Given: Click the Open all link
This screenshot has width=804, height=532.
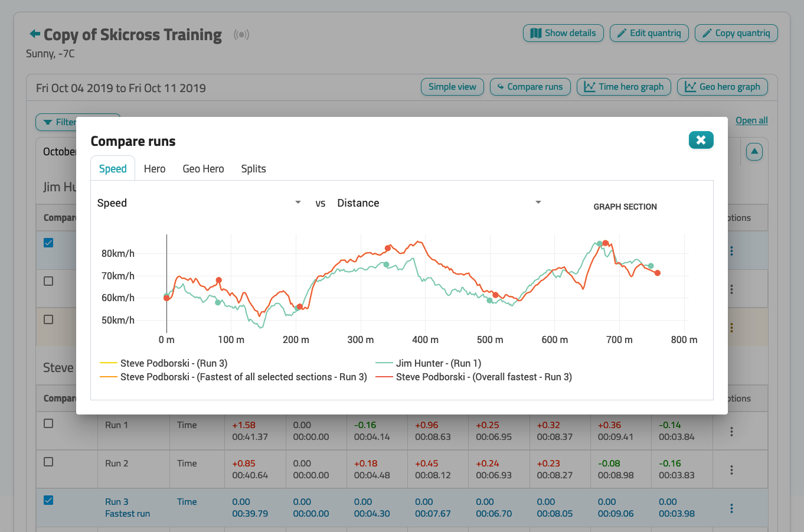Looking at the screenshot, I should [x=751, y=120].
